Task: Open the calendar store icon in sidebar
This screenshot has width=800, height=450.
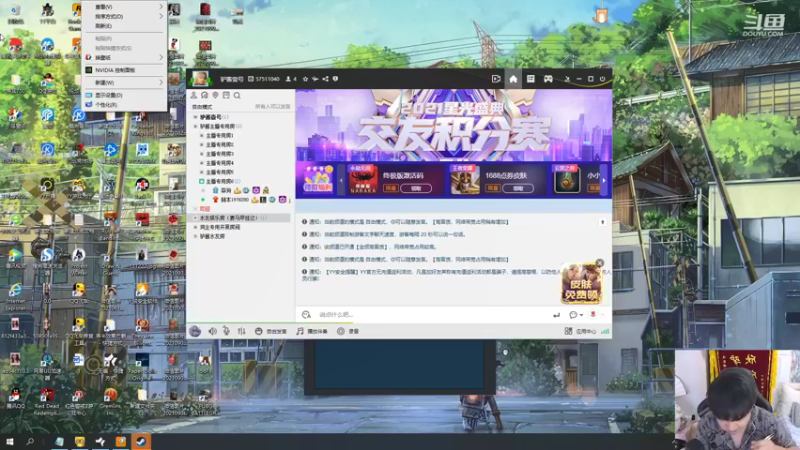Action: (x=226, y=95)
